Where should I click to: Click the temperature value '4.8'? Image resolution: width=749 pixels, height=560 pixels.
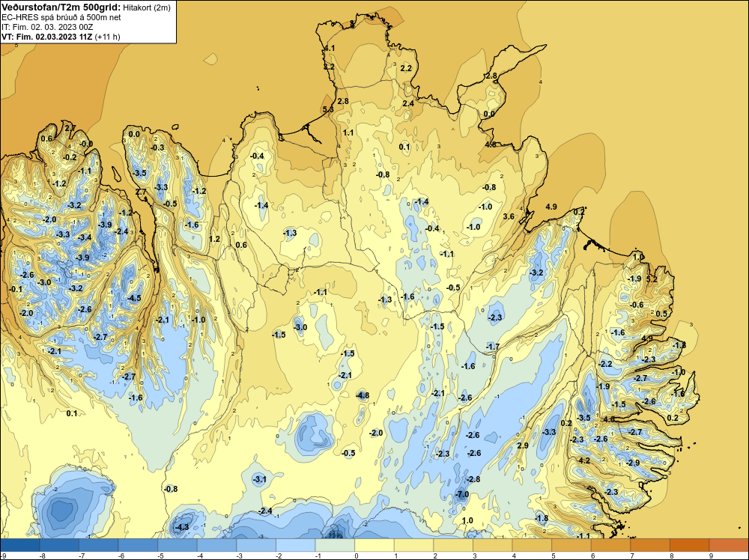[490, 144]
